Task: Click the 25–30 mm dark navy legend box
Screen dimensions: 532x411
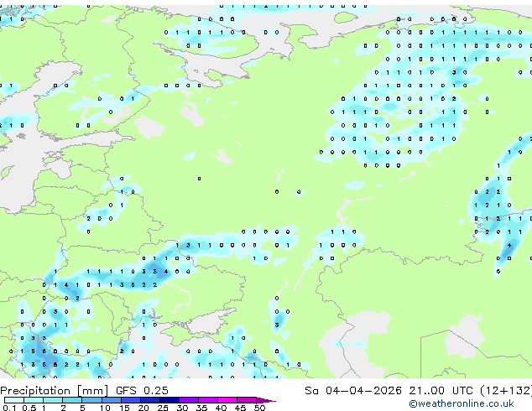Action: tap(169, 400)
